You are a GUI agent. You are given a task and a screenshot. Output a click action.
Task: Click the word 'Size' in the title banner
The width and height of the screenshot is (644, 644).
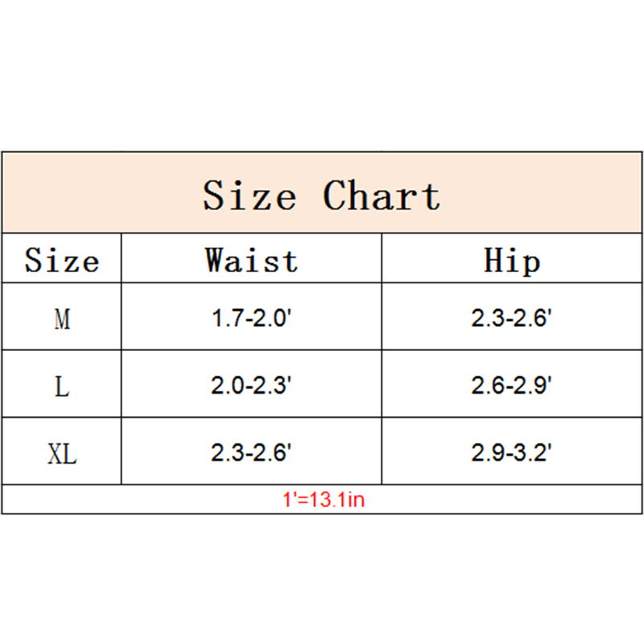tap(249, 196)
